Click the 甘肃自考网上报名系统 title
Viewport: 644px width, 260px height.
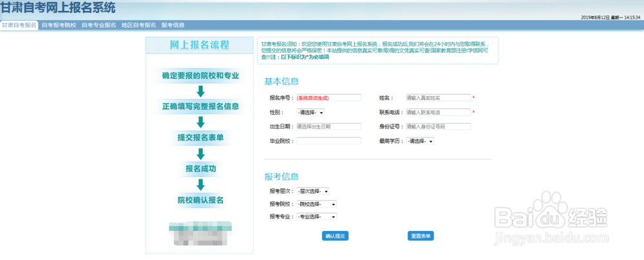pyautogui.click(x=58, y=7)
